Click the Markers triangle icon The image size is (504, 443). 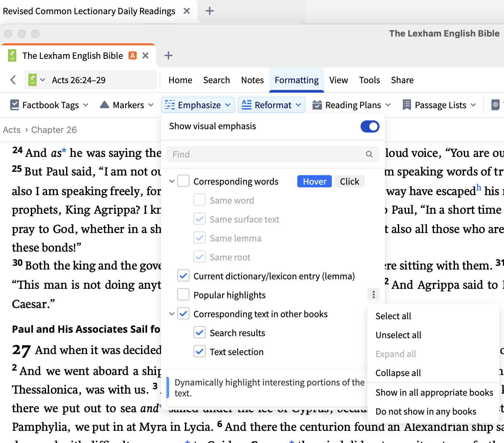coord(105,105)
